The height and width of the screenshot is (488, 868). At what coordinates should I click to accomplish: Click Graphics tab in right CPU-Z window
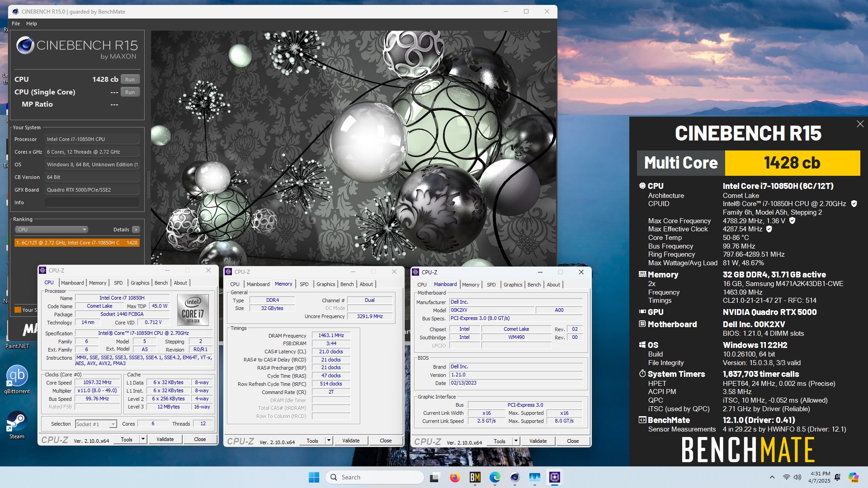pos(513,285)
